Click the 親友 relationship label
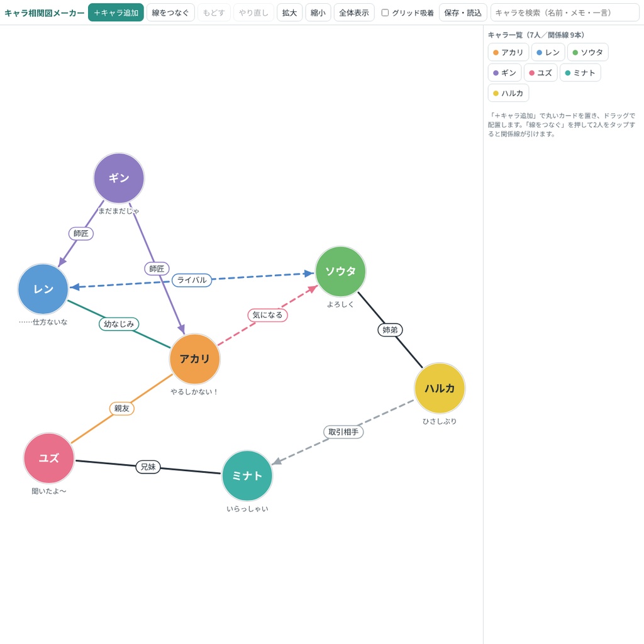The image size is (644, 644). coord(122,408)
